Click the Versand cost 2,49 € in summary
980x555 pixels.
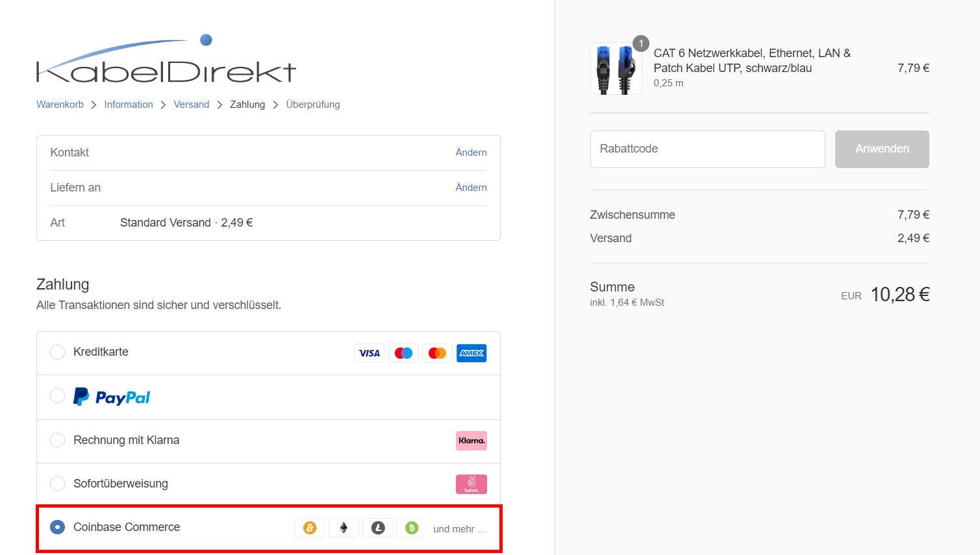point(913,238)
